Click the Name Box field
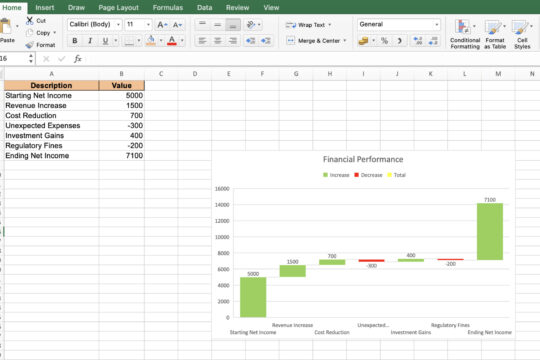 13,59
